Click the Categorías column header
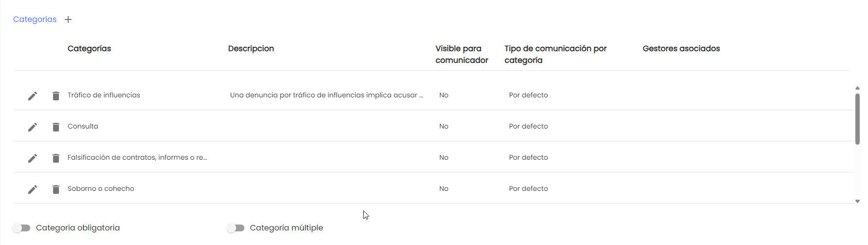 89,49
